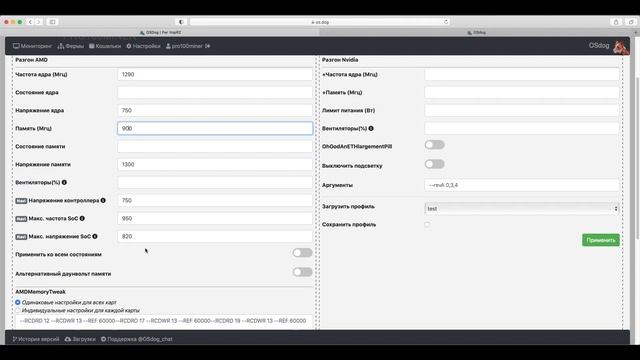Click info icon beside Макс. напряжение SoC

tap(95, 236)
